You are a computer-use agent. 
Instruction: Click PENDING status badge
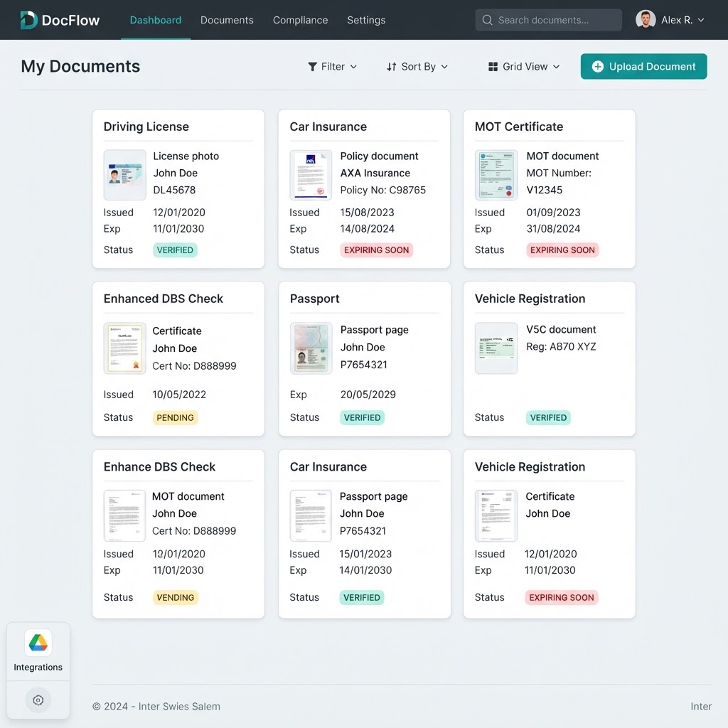175,417
